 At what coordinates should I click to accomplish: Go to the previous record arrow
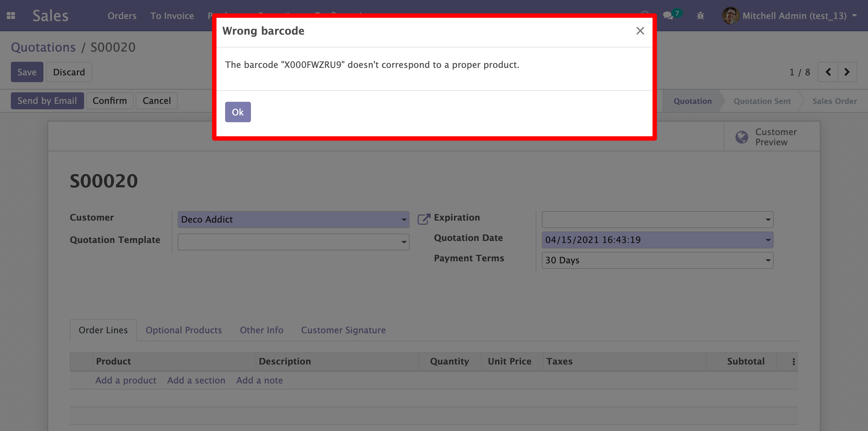(x=828, y=72)
